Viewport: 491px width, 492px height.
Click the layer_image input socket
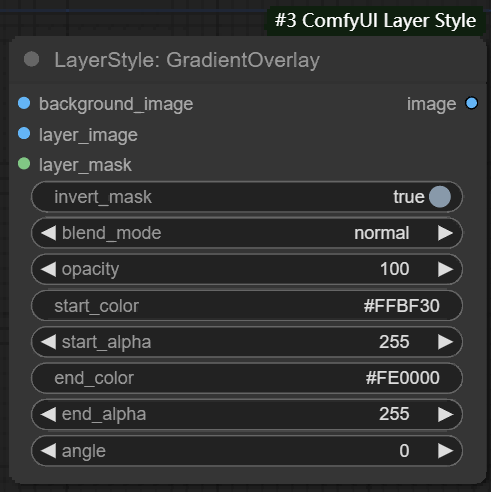point(24,133)
